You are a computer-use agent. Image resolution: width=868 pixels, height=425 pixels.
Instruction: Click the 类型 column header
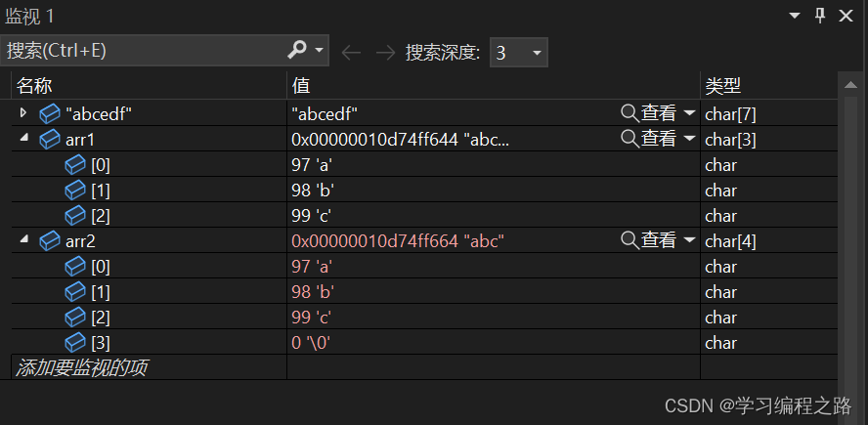coord(769,86)
